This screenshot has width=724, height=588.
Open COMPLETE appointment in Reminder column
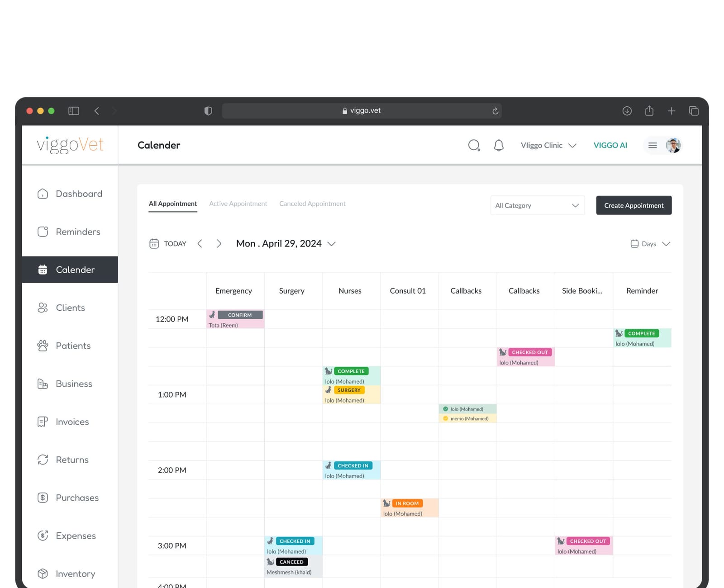coord(642,338)
